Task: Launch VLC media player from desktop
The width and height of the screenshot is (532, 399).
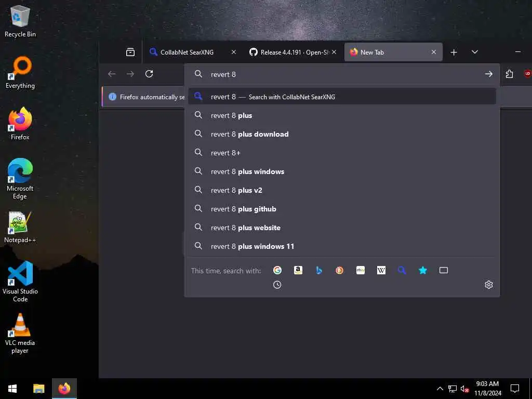Action: pyautogui.click(x=20, y=333)
